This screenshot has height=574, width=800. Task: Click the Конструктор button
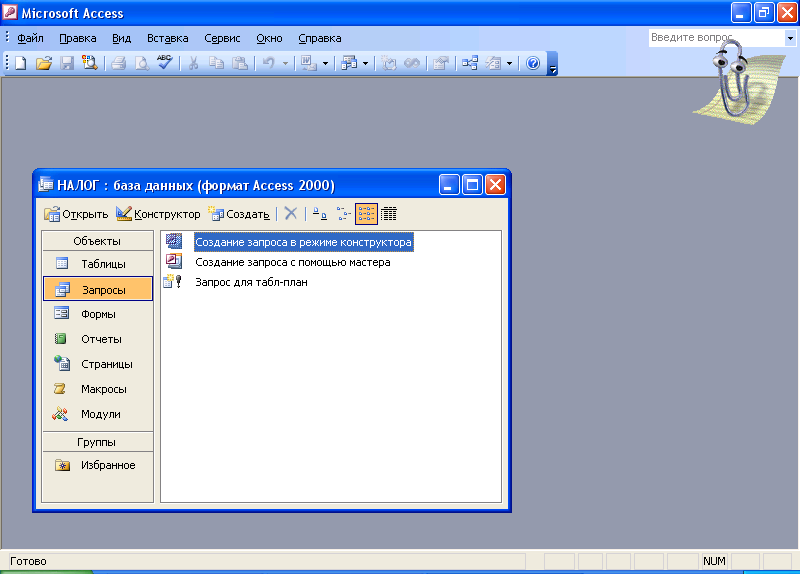tap(158, 214)
